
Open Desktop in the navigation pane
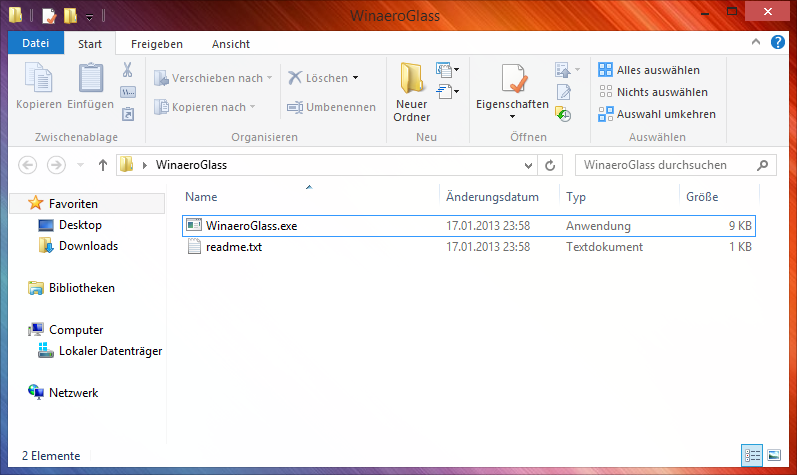coord(80,225)
